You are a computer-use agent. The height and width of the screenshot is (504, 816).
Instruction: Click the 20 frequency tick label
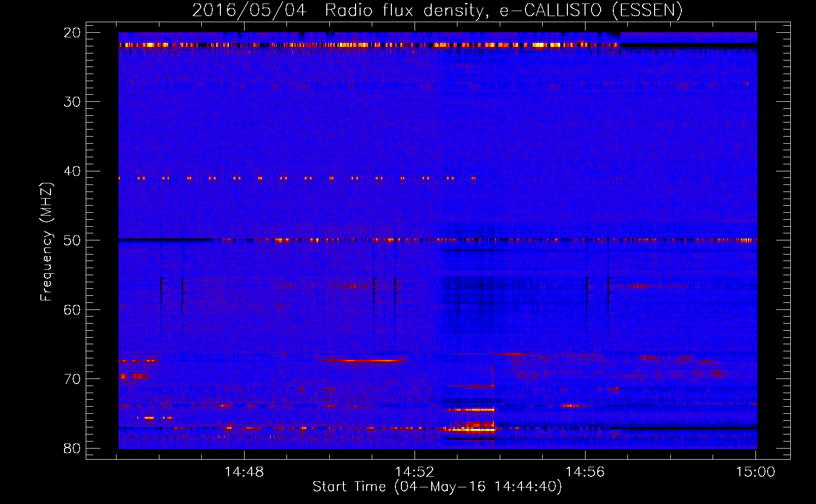(72, 33)
